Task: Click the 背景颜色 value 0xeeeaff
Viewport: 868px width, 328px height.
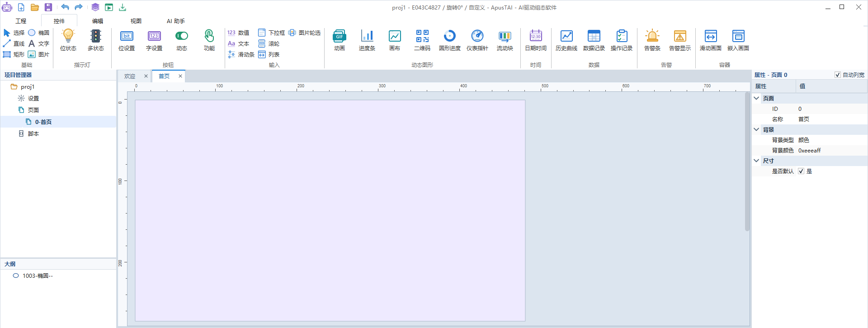Action: (809, 151)
